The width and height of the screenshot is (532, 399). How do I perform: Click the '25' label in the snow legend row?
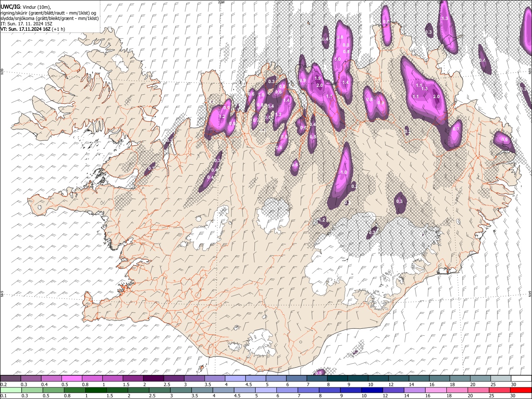[x=493, y=384]
